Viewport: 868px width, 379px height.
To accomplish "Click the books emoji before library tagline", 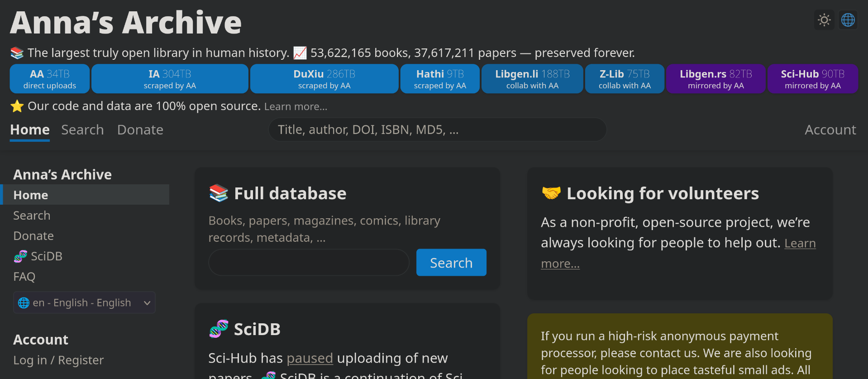I will coord(17,53).
